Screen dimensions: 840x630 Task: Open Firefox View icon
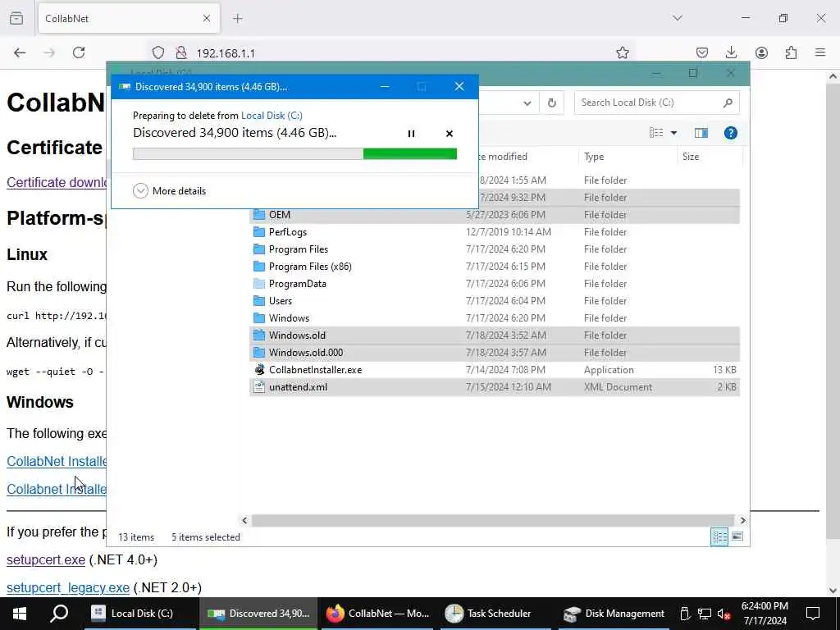coord(16,18)
